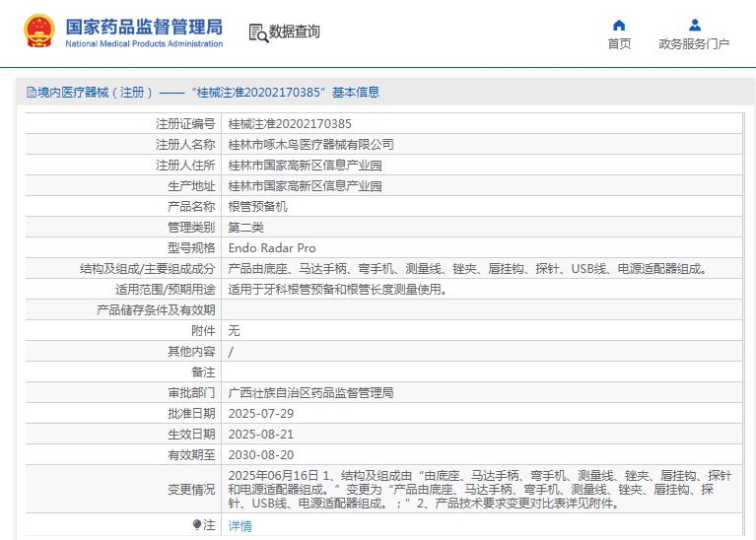Click the bulb icon beside 注
Viewport: 756px width, 540px height.
[x=197, y=524]
